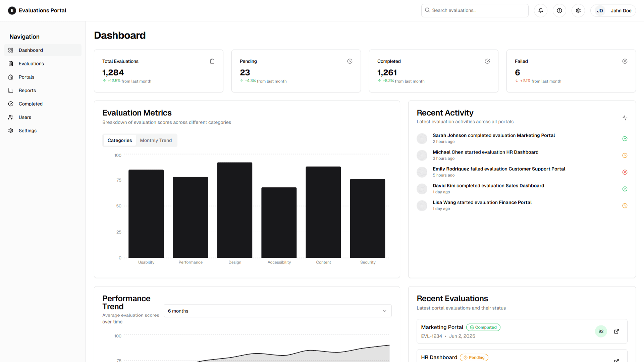Viewport: 644px width, 362px height.
Task: Click the Completed badge on Marketing Portal
Action: click(x=483, y=327)
